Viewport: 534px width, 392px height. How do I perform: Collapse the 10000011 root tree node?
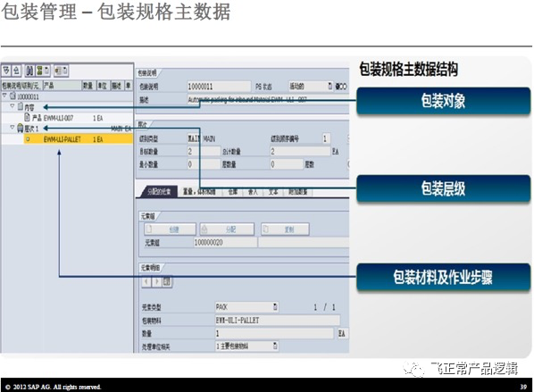point(4,96)
